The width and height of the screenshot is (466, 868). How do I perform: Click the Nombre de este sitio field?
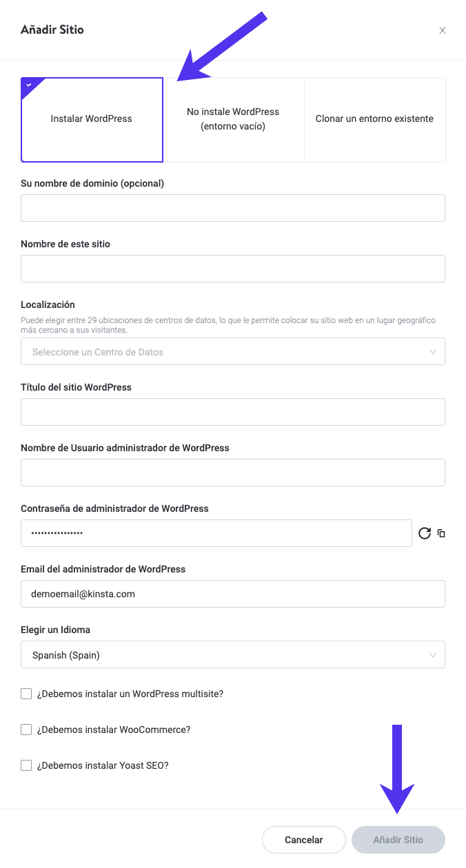232,269
